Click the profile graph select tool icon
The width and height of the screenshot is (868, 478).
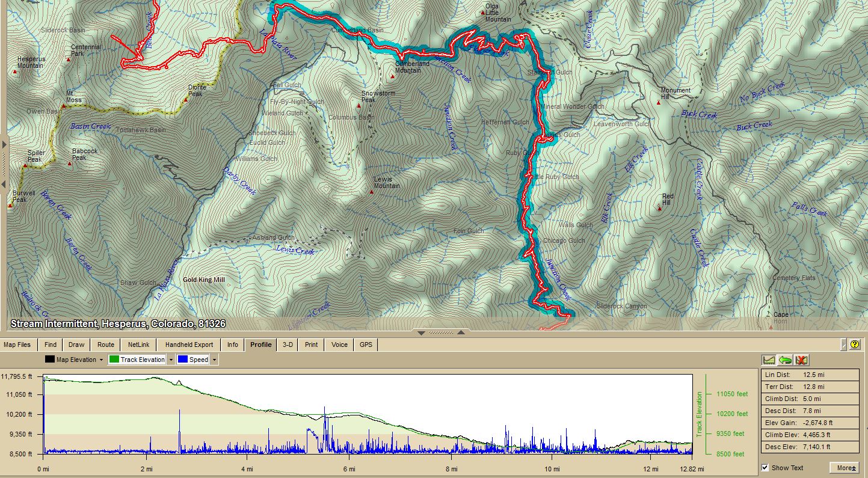(x=769, y=360)
